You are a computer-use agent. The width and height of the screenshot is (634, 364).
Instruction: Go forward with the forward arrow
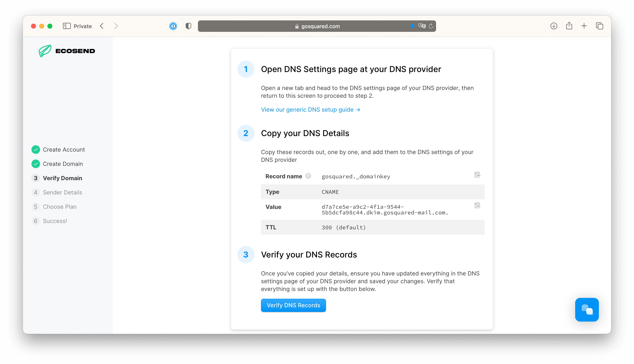pyautogui.click(x=116, y=26)
